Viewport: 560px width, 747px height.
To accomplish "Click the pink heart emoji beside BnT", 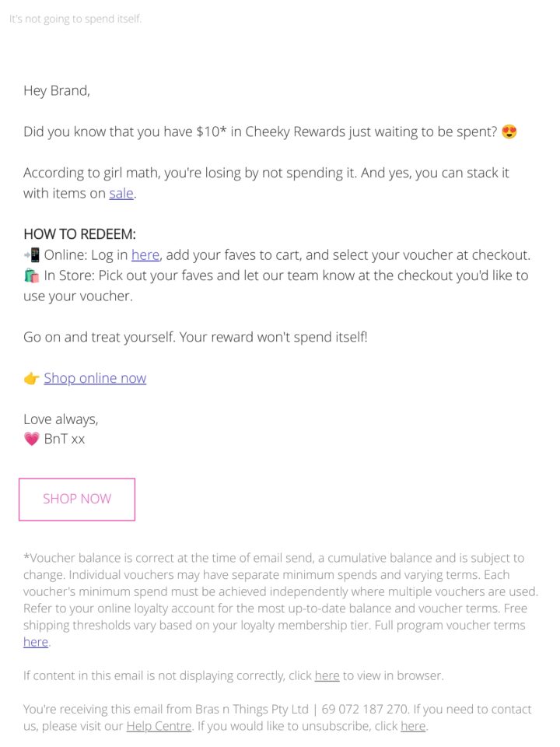I will [31, 439].
